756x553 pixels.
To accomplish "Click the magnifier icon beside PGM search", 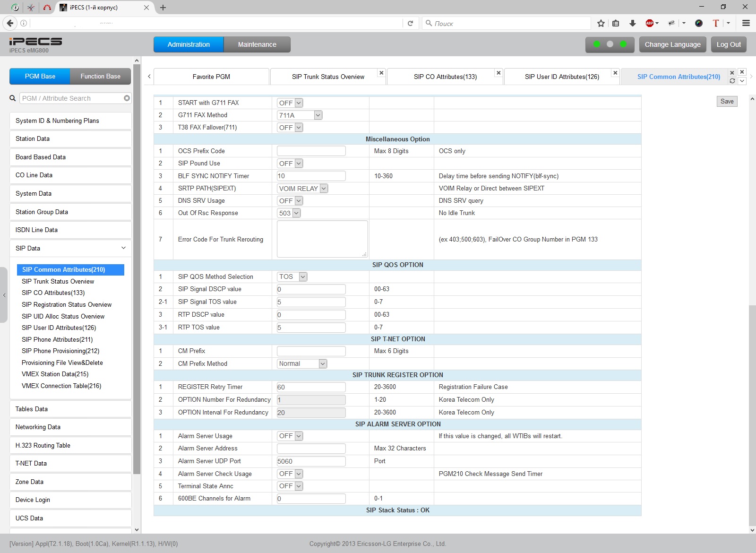I will pos(13,98).
